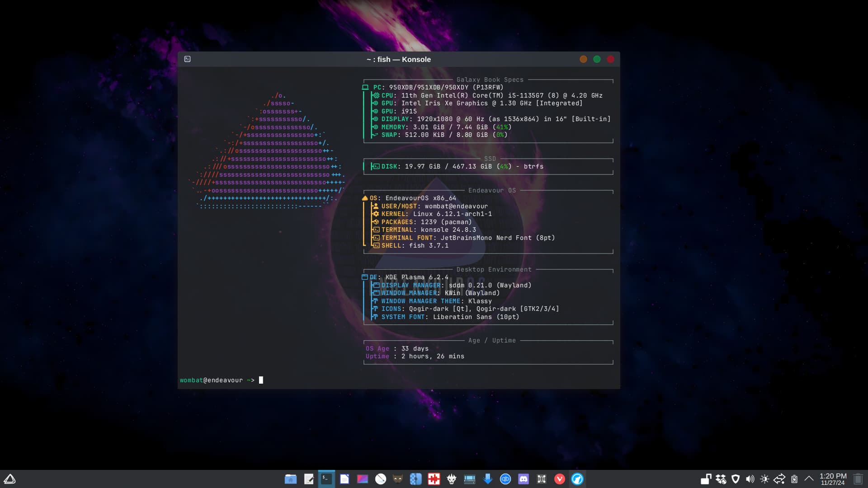The image size is (868, 488).
Task: Click the SWAP '512.00 KiB / 8.80 GiB' line
Action: [440, 135]
